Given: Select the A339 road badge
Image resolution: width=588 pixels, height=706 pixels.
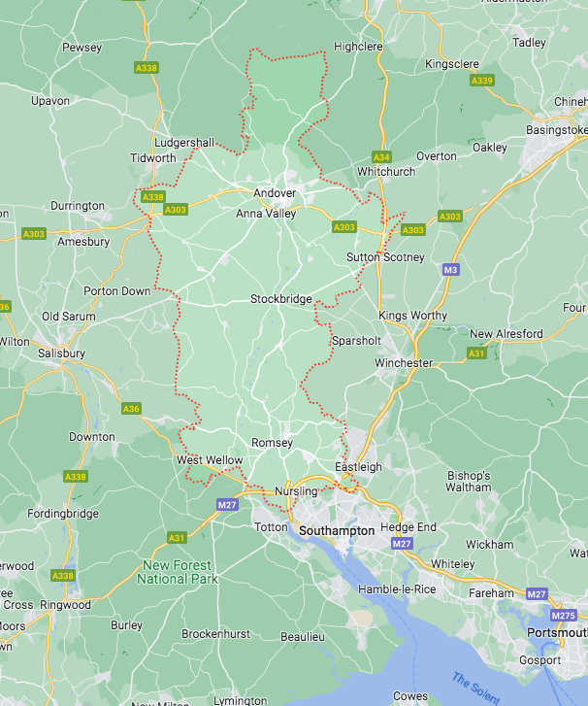Looking at the screenshot, I should (482, 81).
